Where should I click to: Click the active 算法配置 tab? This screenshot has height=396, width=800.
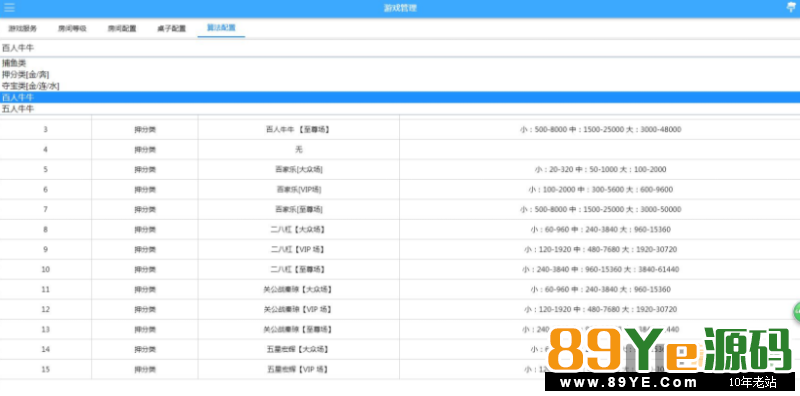(221, 28)
